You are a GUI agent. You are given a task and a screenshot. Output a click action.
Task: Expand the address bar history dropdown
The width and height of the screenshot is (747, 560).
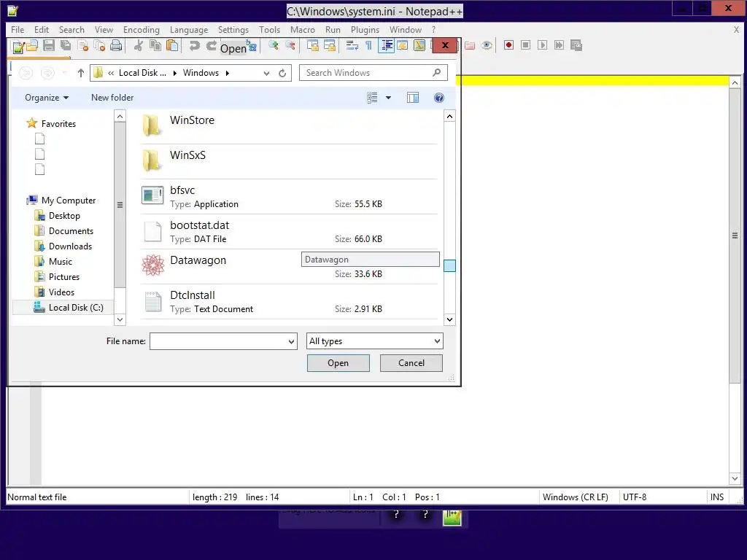click(x=266, y=73)
